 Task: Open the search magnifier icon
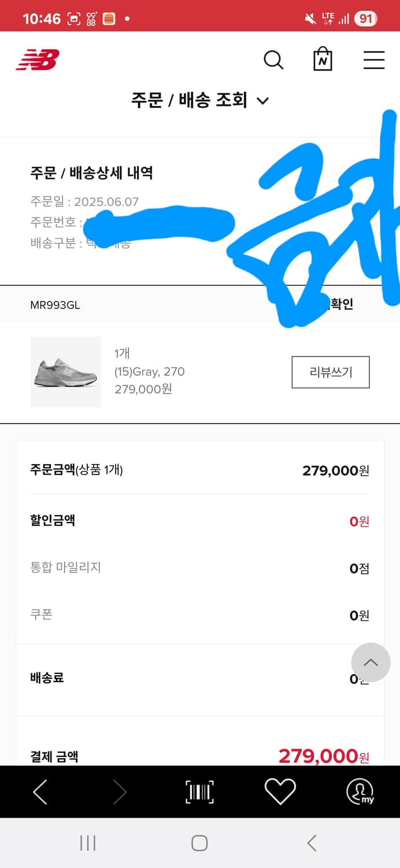pos(273,60)
